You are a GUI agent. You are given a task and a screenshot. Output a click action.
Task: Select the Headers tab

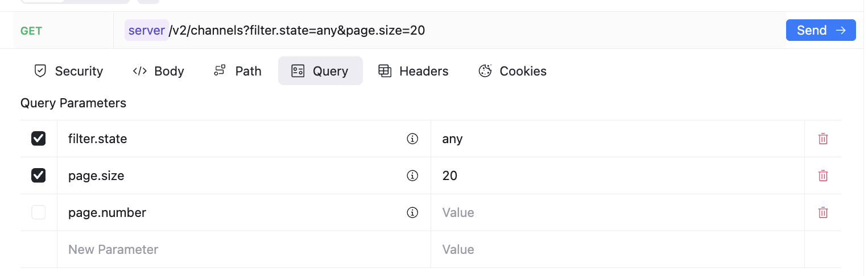point(414,71)
